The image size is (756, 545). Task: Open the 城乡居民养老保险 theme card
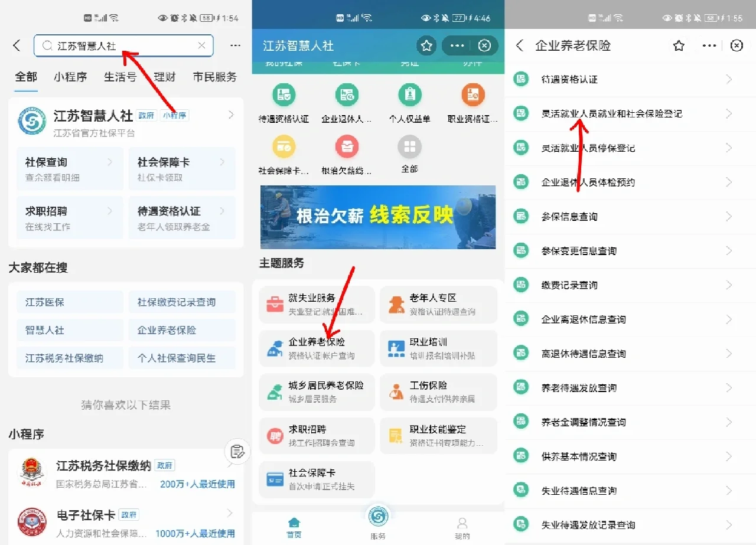point(317,392)
